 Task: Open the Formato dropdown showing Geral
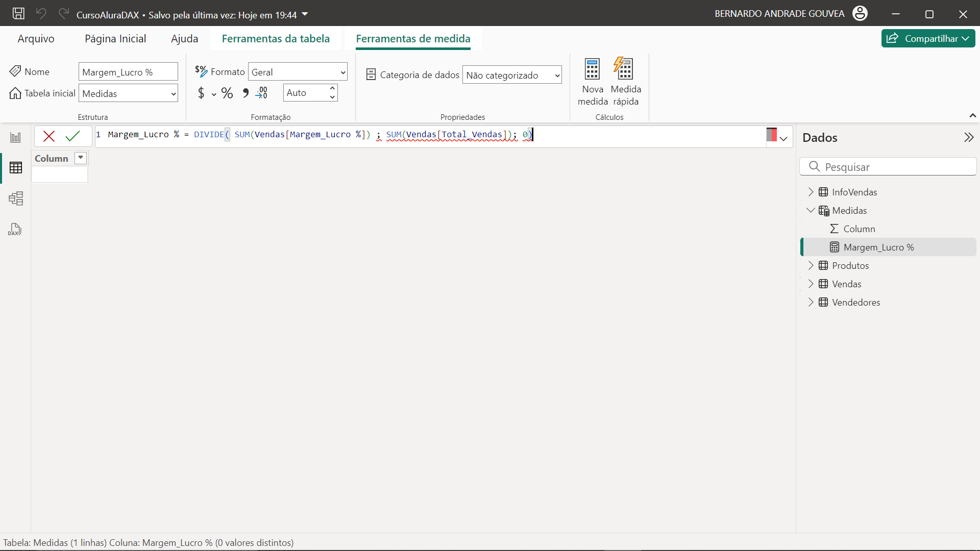click(298, 72)
